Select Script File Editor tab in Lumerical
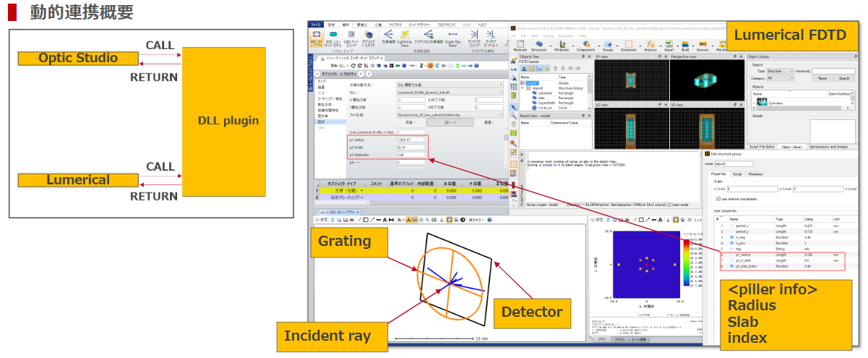Viewport: 868px width, 358px height. (761, 147)
